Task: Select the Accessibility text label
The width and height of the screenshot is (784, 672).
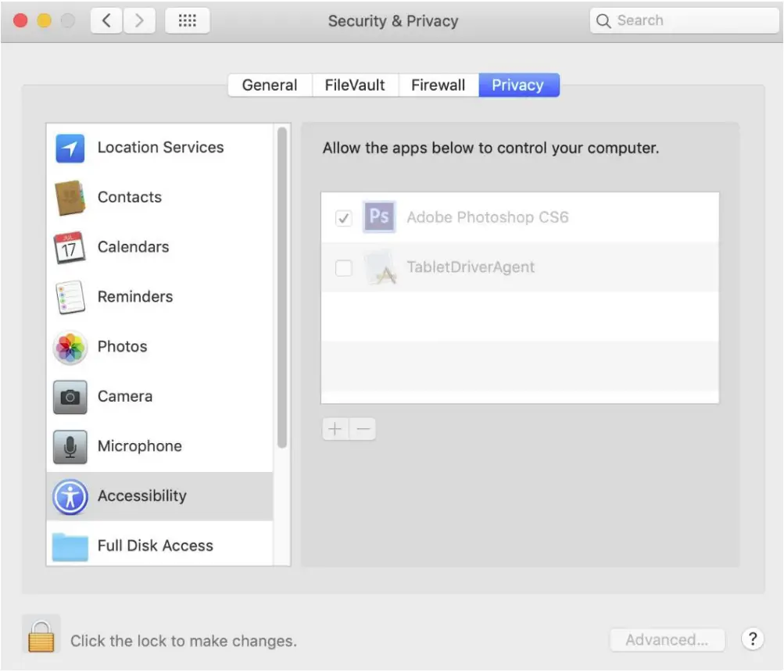Action: click(142, 496)
